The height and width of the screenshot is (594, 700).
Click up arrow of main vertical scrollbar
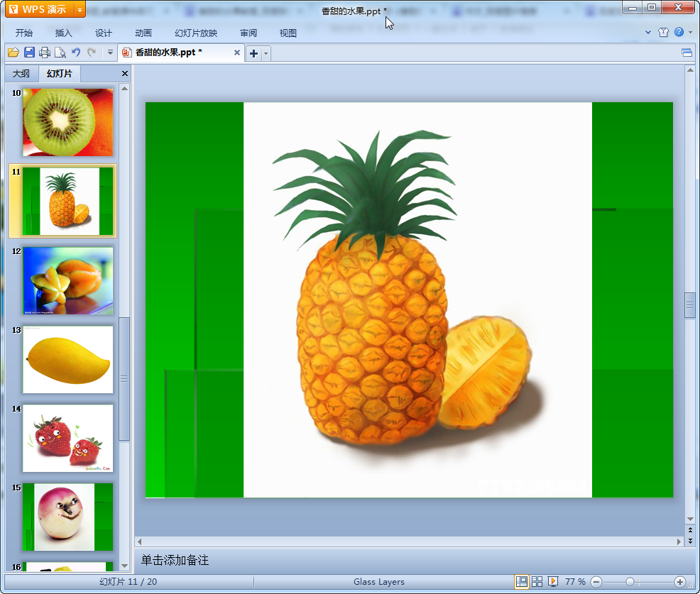coord(690,70)
